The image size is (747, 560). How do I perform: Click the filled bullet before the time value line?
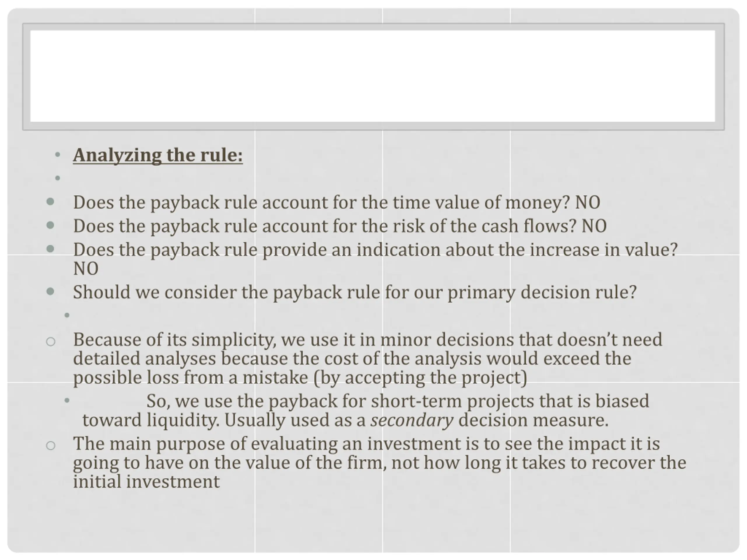tap(50, 202)
